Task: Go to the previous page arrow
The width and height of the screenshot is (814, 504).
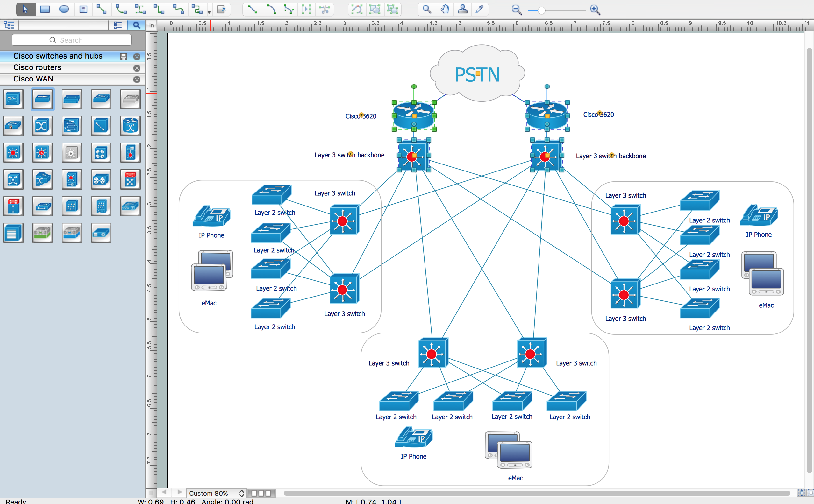Action: pos(164,492)
